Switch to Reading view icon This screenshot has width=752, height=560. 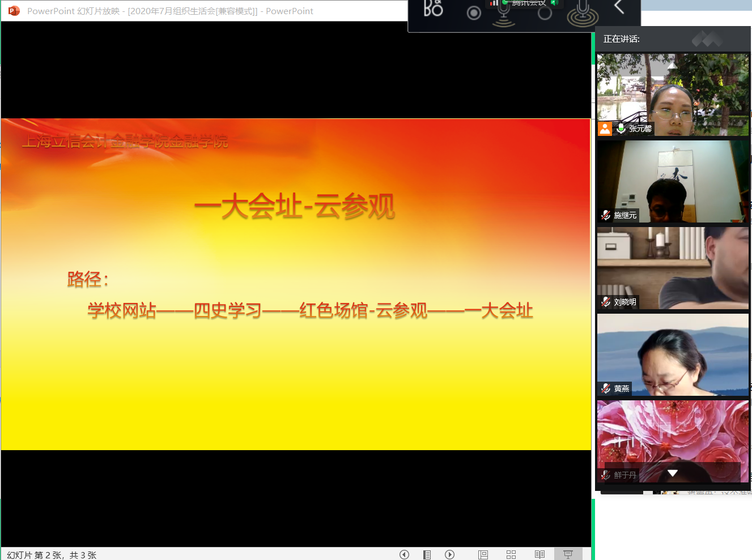pyautogui.click(x=539, y=555)
